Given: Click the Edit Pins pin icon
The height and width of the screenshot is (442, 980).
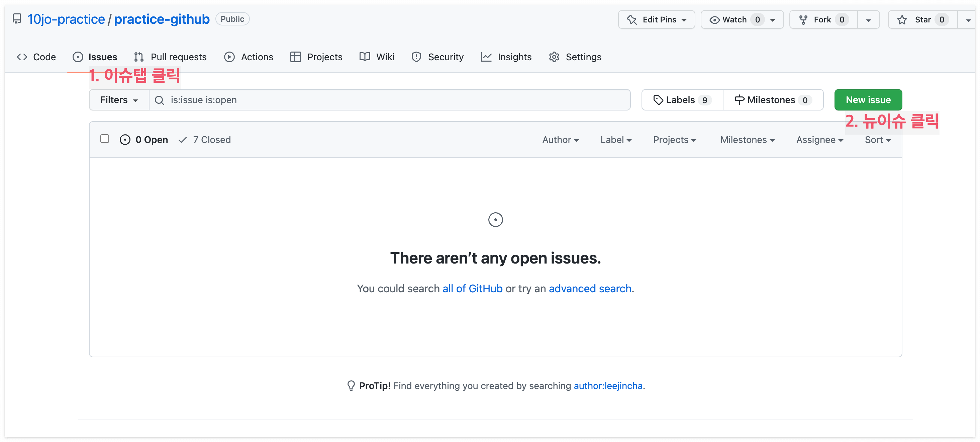Looking at the screenshot, I should tap(632, 20).
